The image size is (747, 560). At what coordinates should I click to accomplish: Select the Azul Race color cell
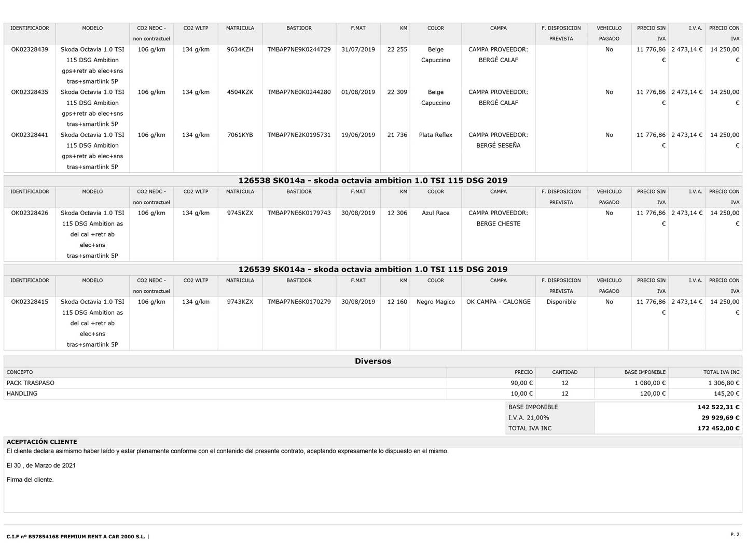436,213
